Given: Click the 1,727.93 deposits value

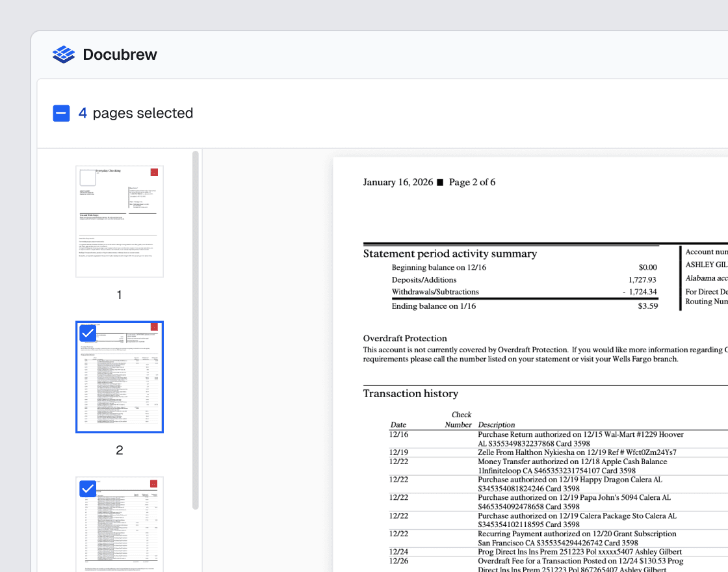Looking at the screenshot, I should 642,280.
